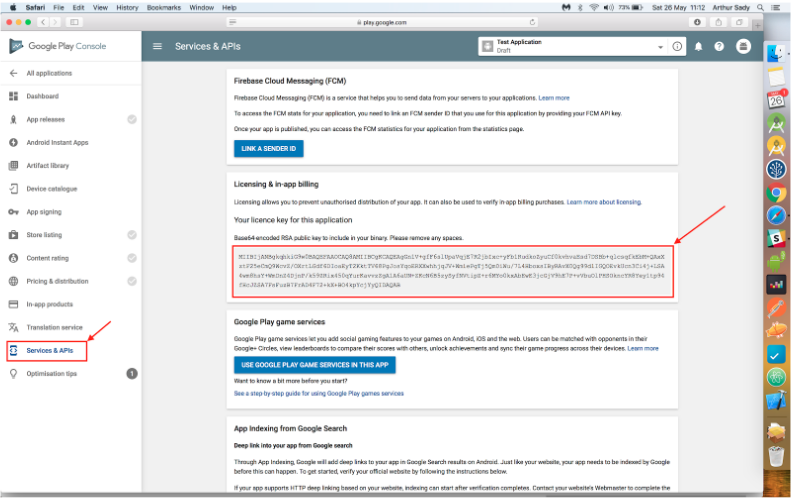
Task: Open Chrome from the Dock
Action: [776, 193]
